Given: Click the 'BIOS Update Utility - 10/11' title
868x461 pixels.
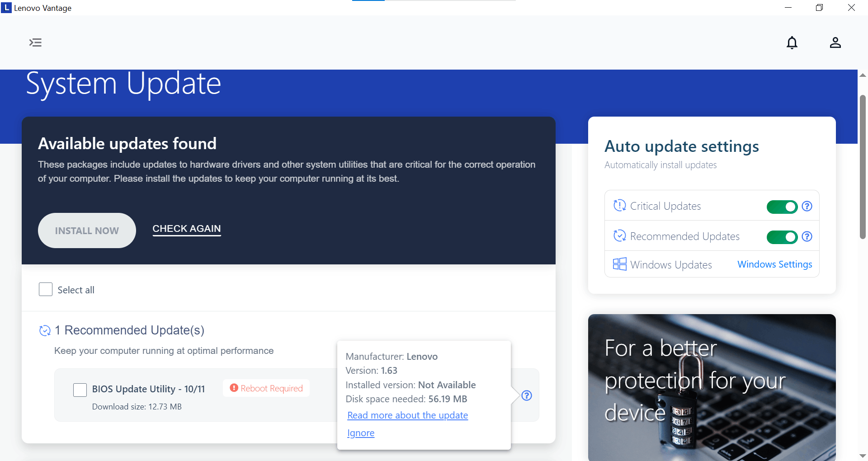Looking at the screenshot, I should point(148,389).
